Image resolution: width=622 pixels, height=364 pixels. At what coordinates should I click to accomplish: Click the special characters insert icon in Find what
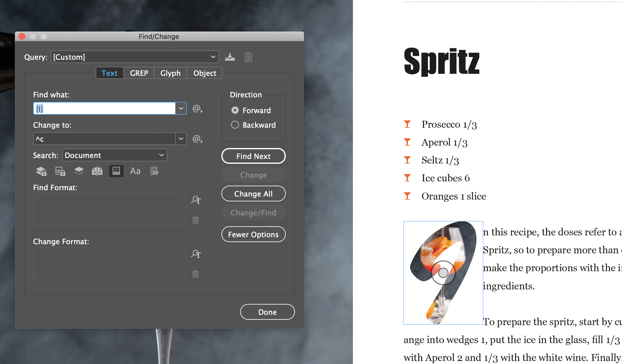[197, 108]
